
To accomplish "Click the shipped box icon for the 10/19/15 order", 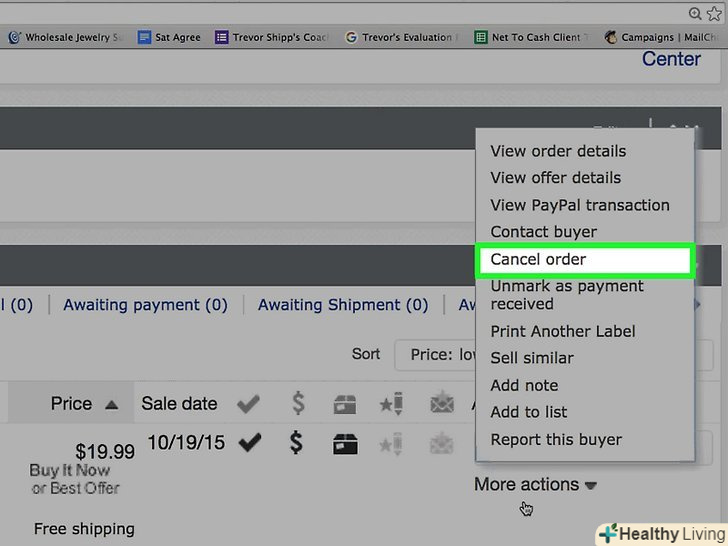I will [x=344, y=442].
